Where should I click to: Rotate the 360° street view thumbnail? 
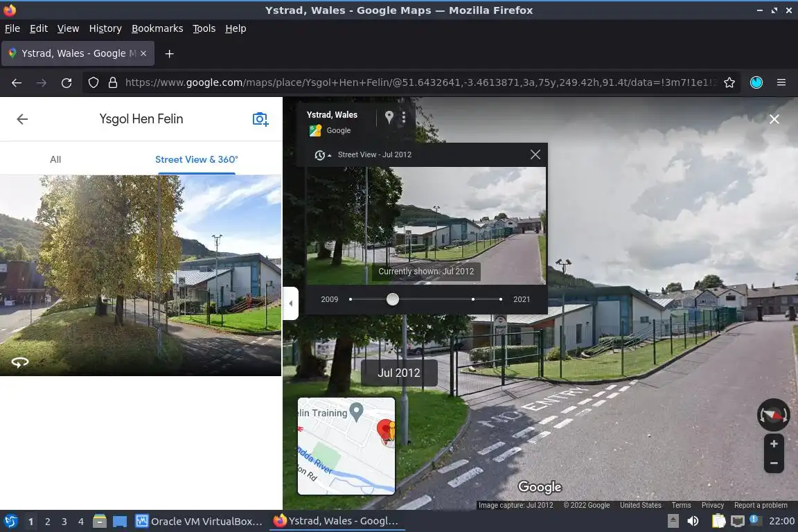click(20, 362)
